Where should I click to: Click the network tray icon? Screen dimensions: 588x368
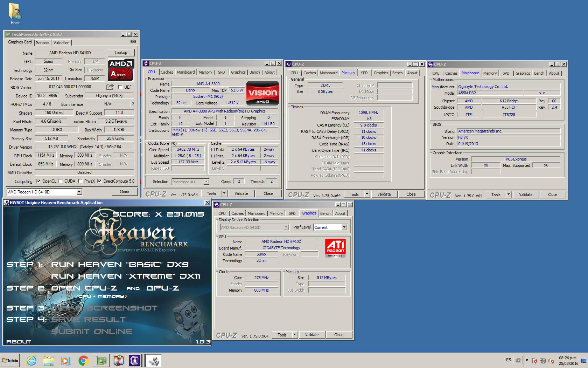pyautogui.click(x=543, y=360)
